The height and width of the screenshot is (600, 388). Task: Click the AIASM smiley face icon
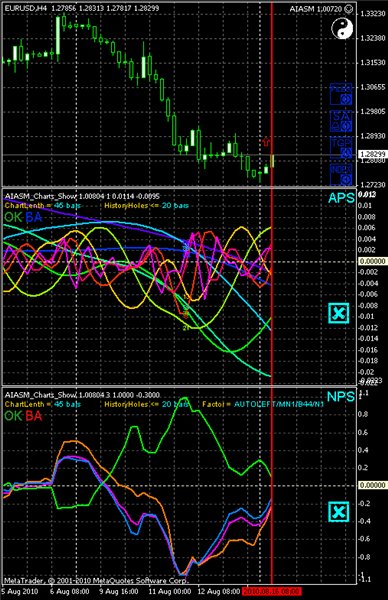348,8
